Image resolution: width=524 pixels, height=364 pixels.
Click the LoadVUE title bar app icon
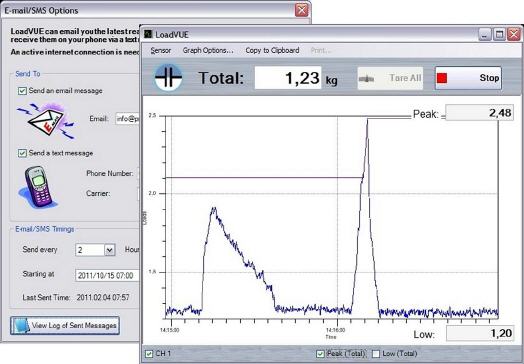[x=148, y=34]
